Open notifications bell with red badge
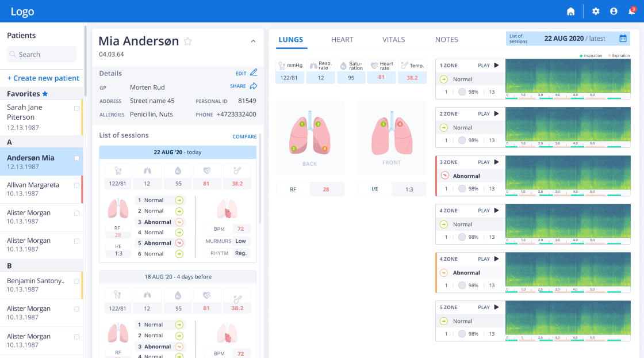This screenshot has width=644, height=358. [x=632, y=12]
